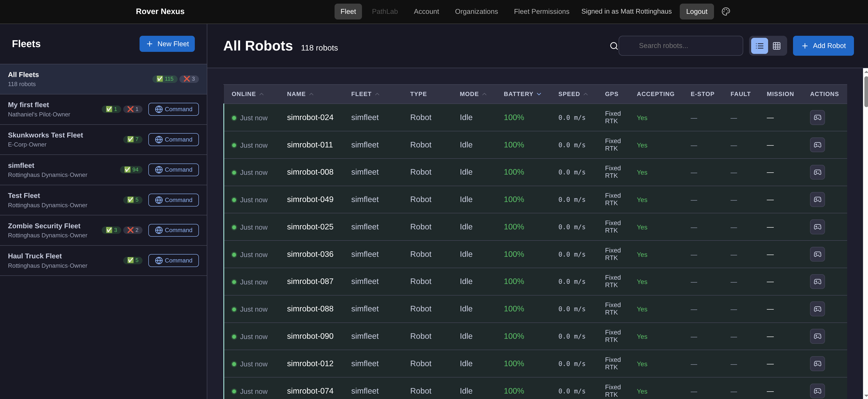Screen dimensions: 868x399
Task: Click online status dot for simrobot-024
Action: pyautogui.click(x=234, y=118)
